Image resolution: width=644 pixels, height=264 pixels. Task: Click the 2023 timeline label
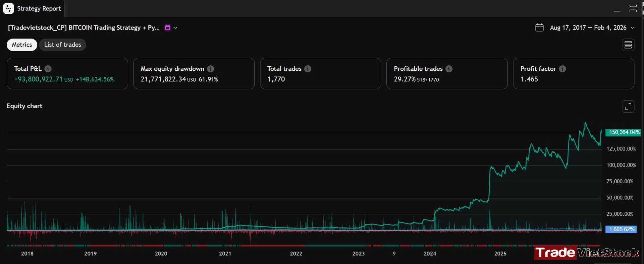point(359,254)
